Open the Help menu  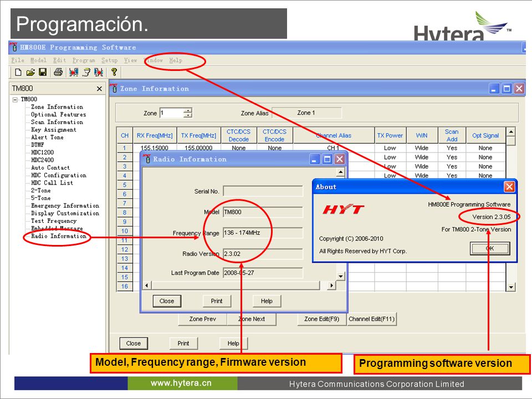point(176,60)
